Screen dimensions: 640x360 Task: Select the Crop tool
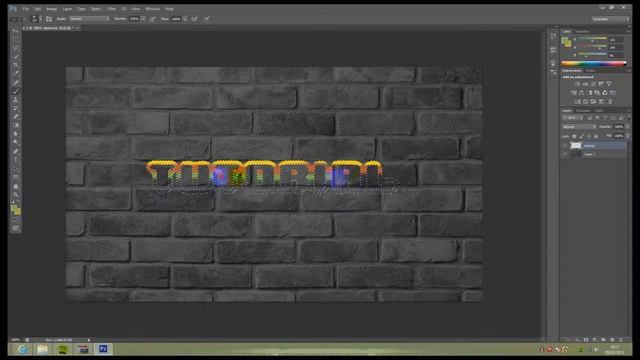[16, 65]
